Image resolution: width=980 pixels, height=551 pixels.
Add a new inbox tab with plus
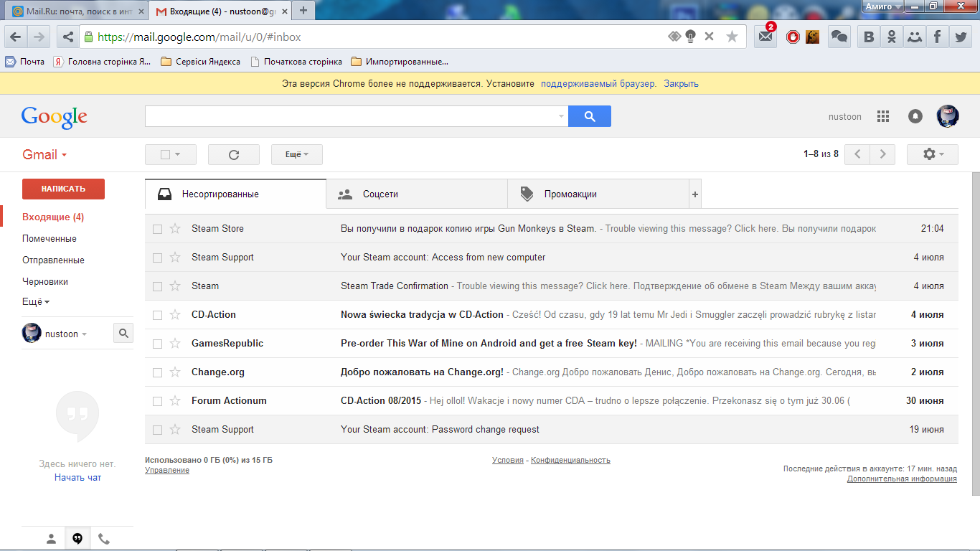coord(694,194)
